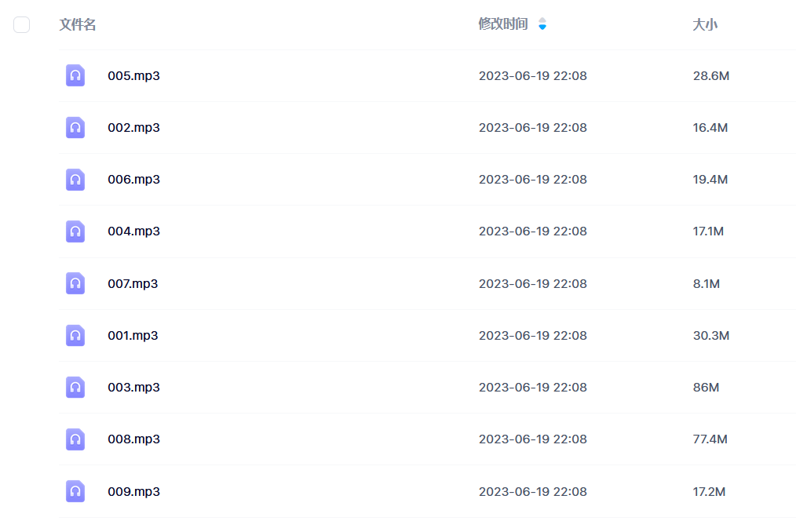This screenshot has height=532, width=796.
Task: Select the 001.mp3 row's modification date
Action: pos(532,336)
